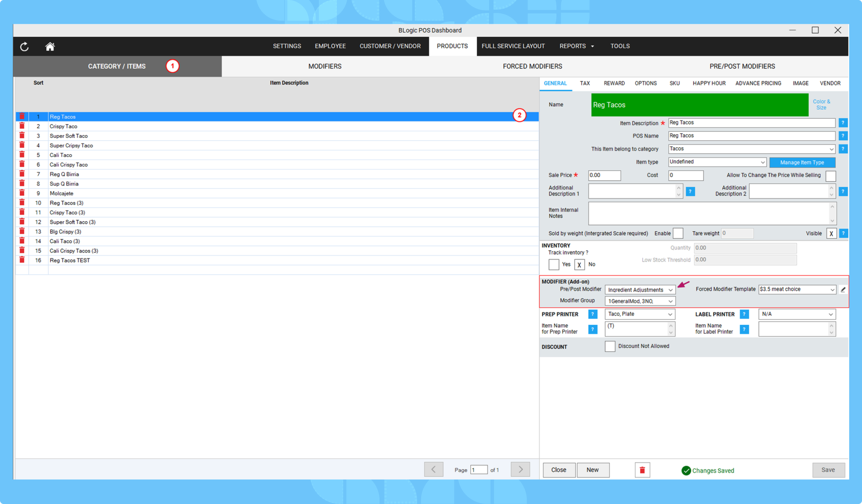
Task: Open the LABEL PRINTER help icon
Action: pos(744,314)
